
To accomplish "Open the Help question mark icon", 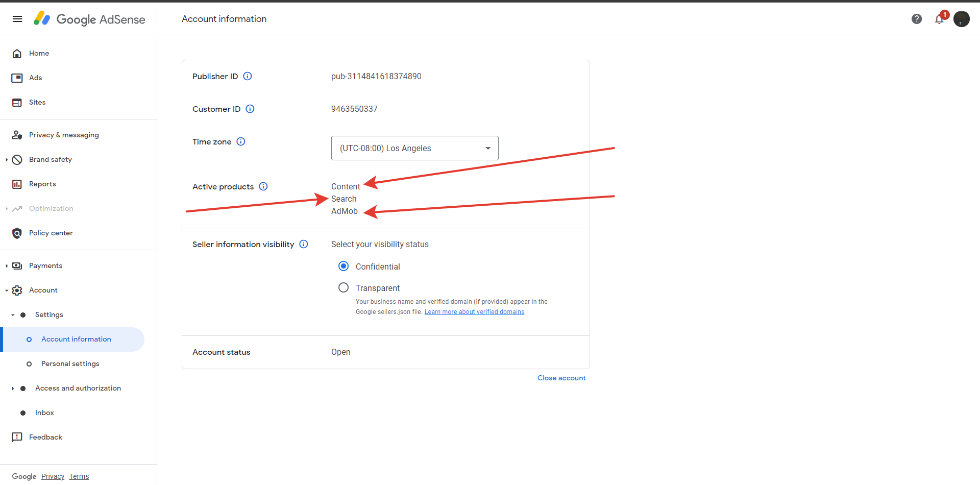I will (917, 19).
